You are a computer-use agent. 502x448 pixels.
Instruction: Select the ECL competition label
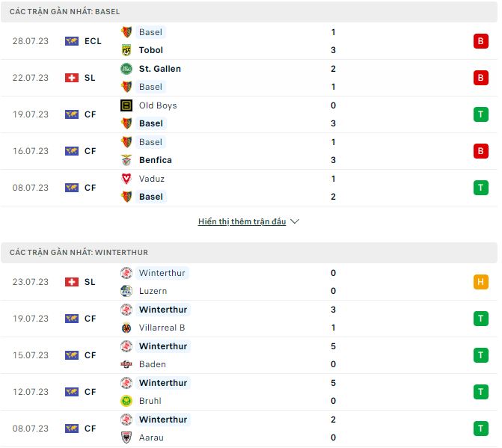93,41
